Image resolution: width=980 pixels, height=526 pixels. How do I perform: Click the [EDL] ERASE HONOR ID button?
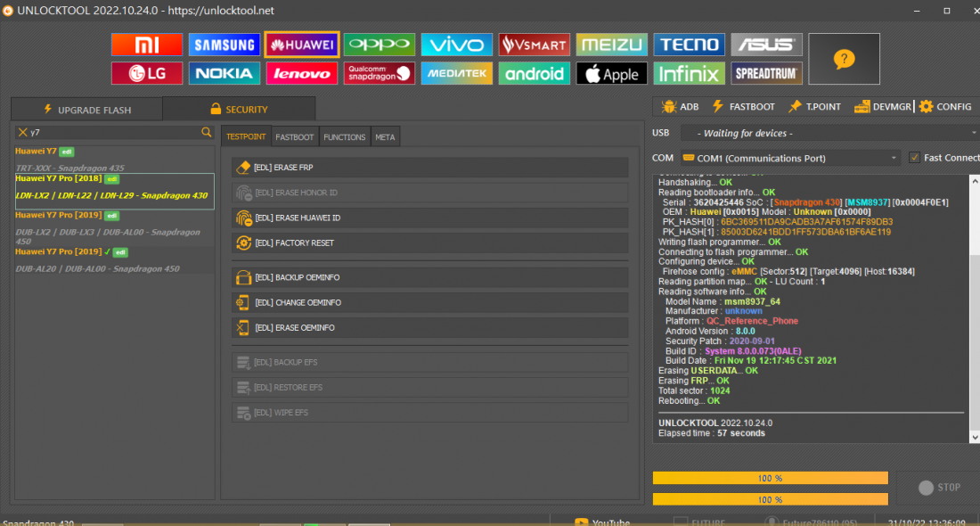click(430, 193)
